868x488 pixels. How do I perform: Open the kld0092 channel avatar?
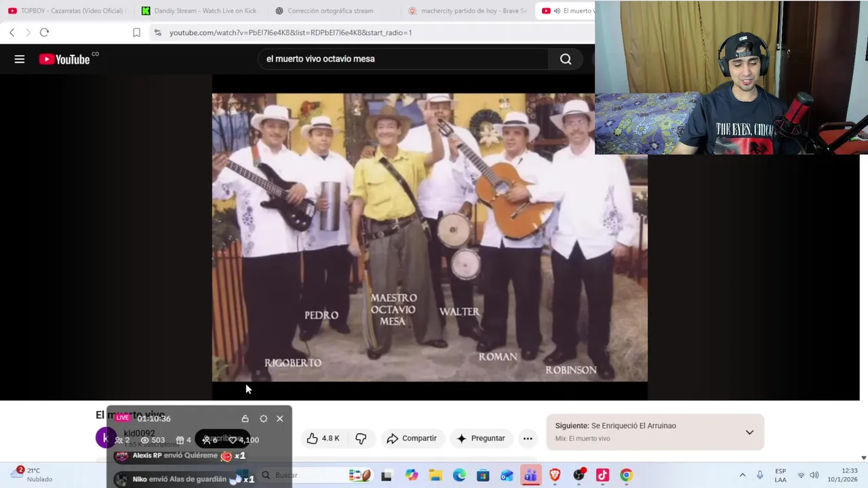tap(105, 438)
